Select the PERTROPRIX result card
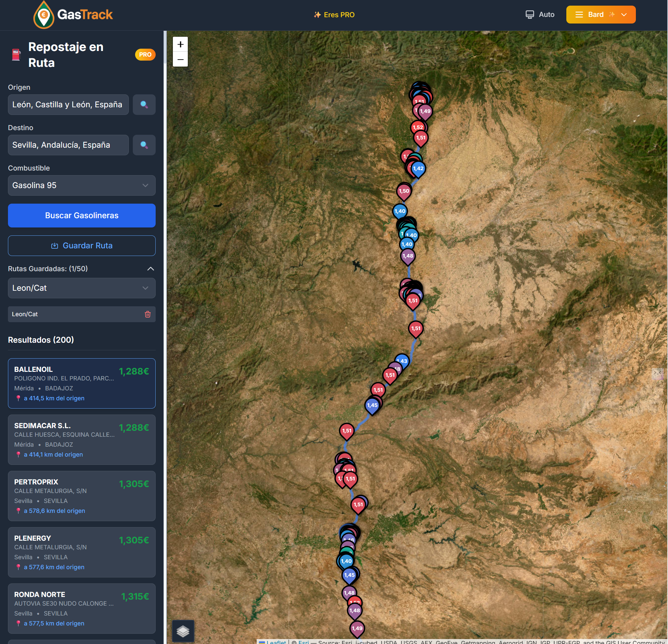 pos(82,496)
